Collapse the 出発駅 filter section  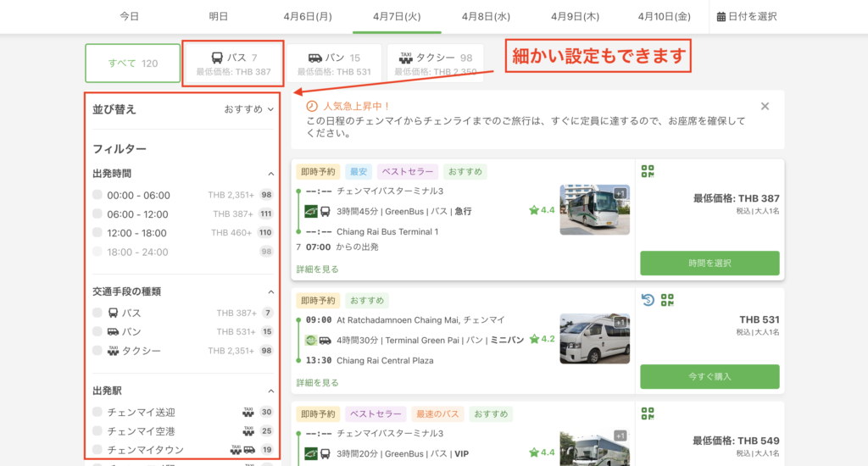pyautogui.click(x=270, y=391)
